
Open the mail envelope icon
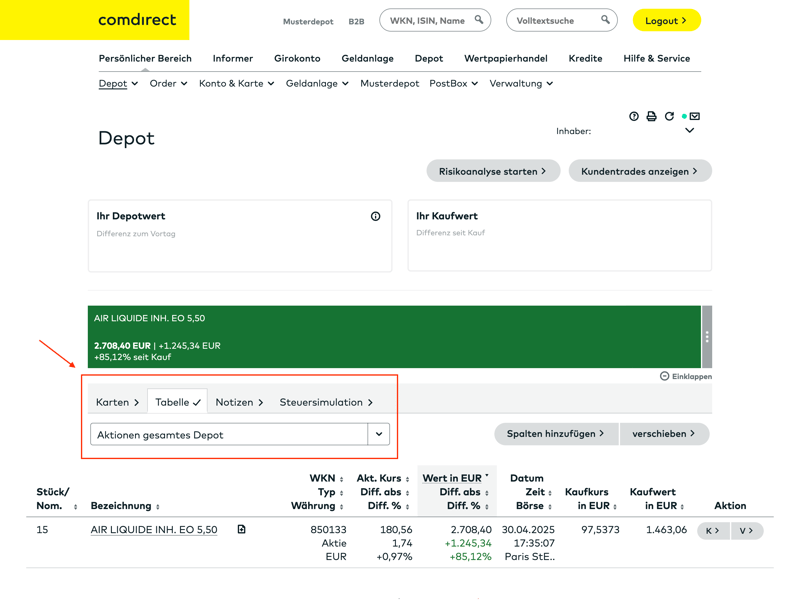(x=694, y=116)
